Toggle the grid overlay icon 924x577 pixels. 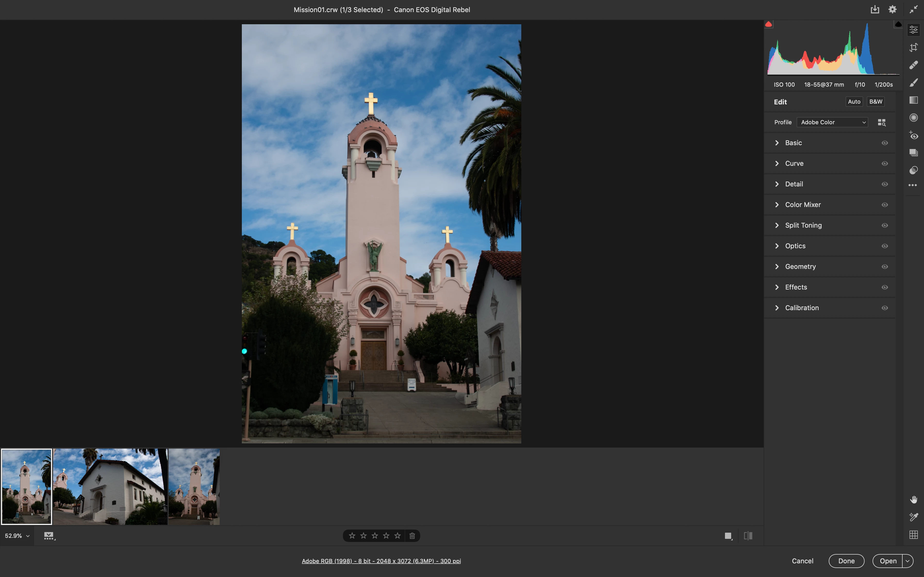click(913, 535)
